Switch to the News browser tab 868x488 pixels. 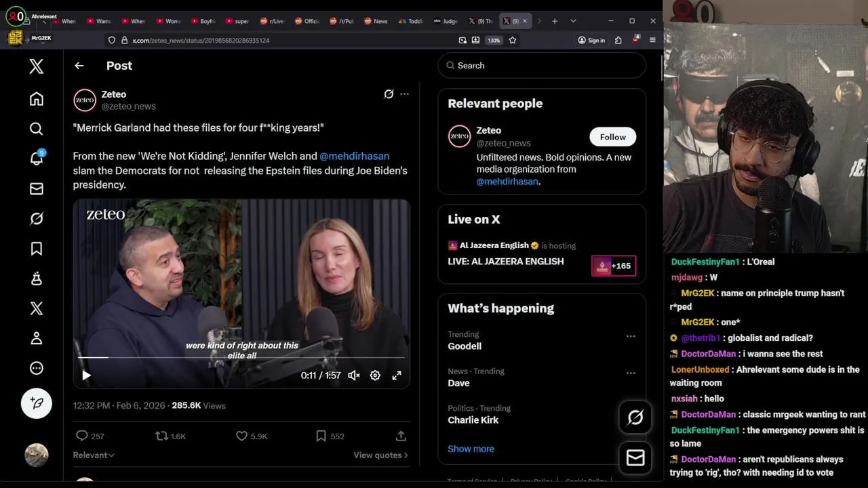[x=376, y=21]
